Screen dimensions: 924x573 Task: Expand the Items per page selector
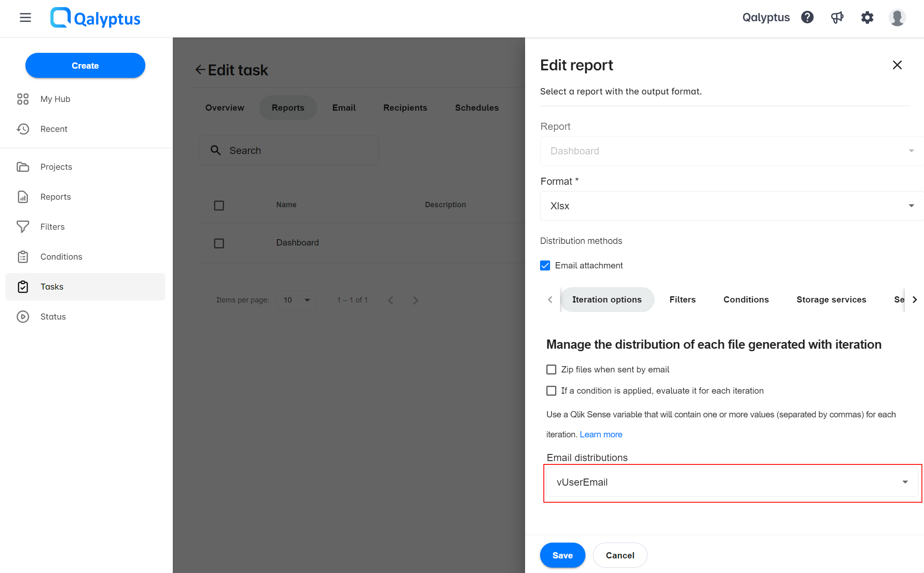pos(296,300)
